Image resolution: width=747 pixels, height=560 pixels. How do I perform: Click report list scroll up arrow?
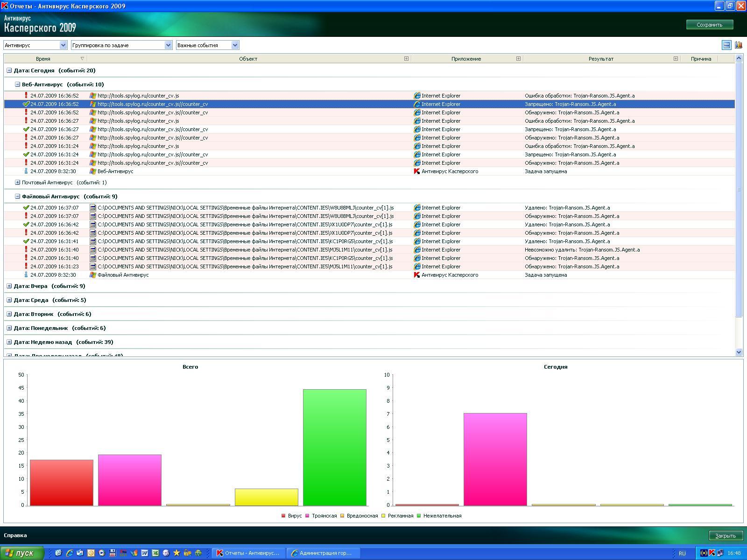(x=739, y=58)
